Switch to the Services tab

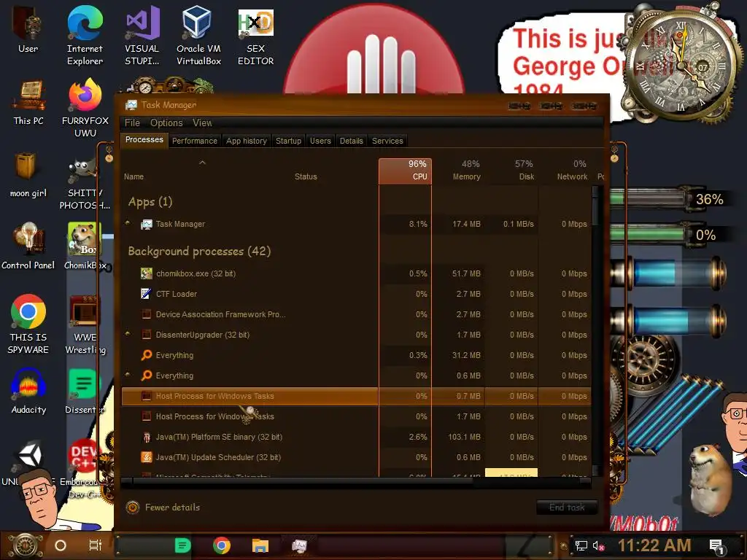[x=387, y=141]
